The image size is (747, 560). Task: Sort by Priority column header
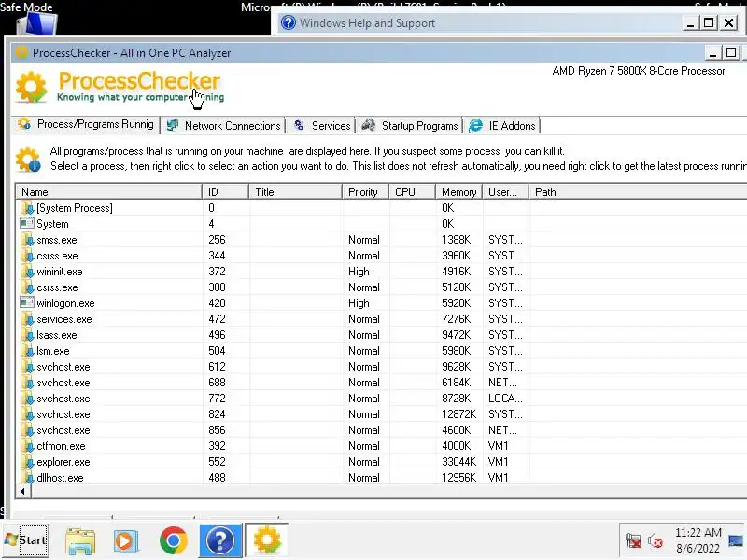[x=365, y=192]
